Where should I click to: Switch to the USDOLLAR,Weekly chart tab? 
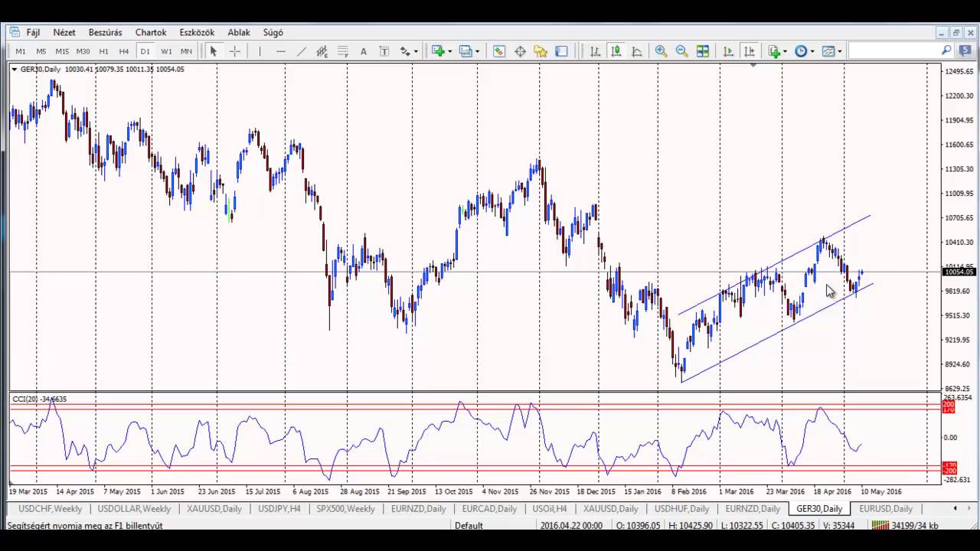point(134,509)
